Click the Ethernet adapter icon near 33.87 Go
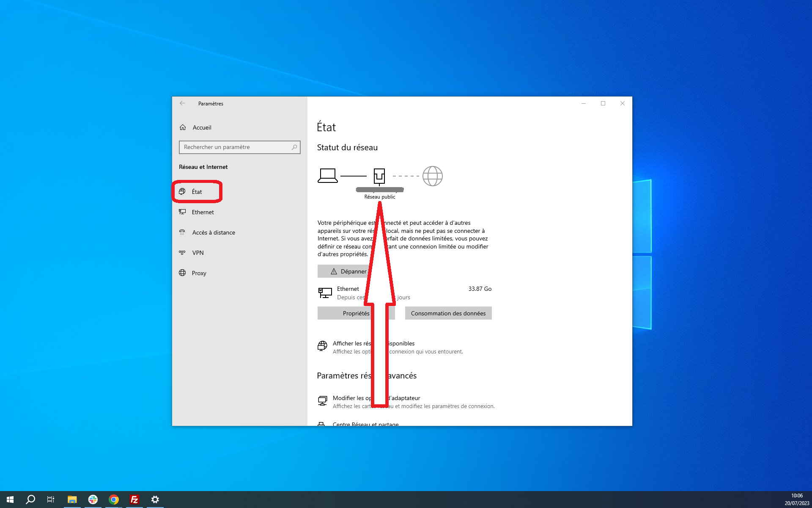This screenshot has height=508, width=812. point(325,292)
